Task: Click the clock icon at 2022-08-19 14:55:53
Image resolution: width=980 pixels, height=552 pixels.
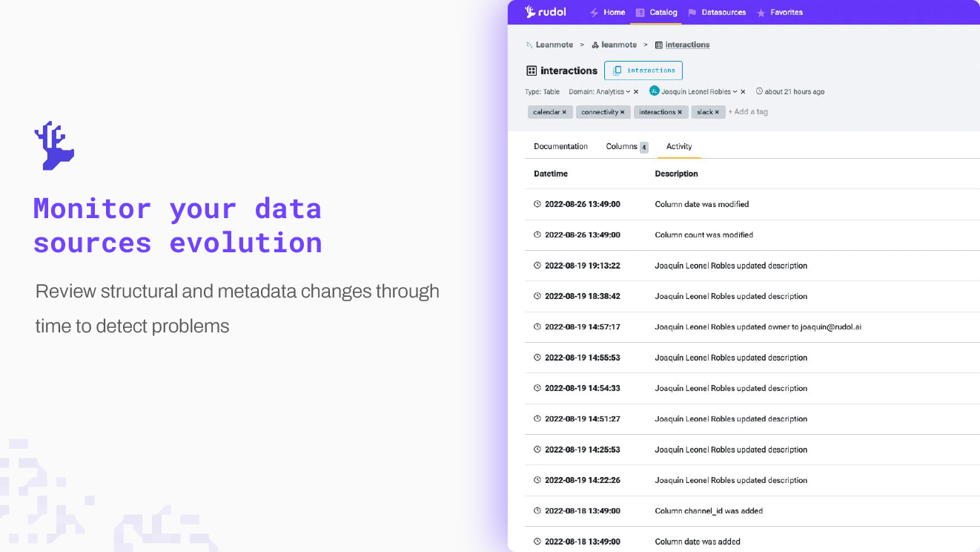Action: [537, 358]
